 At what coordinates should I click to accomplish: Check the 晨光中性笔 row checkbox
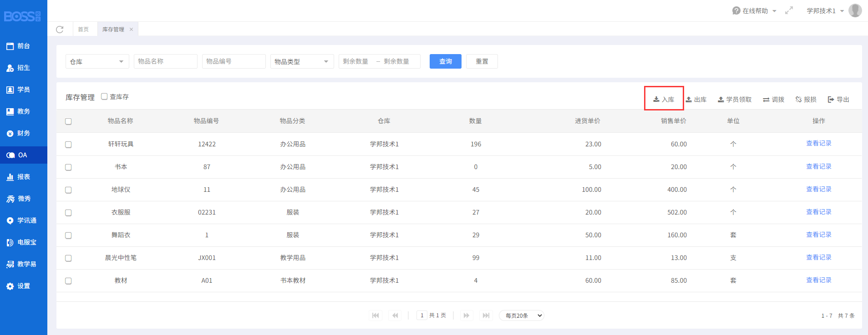(68, 258)
